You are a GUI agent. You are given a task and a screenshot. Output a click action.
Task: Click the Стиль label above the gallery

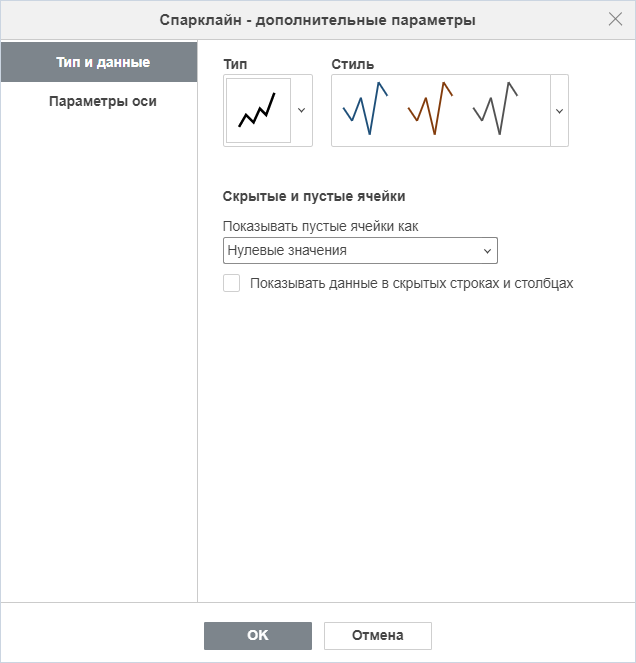[x=353, y=64]
